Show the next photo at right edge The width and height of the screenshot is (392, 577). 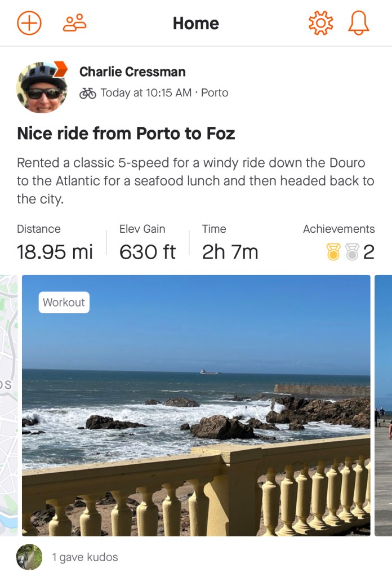384,406
